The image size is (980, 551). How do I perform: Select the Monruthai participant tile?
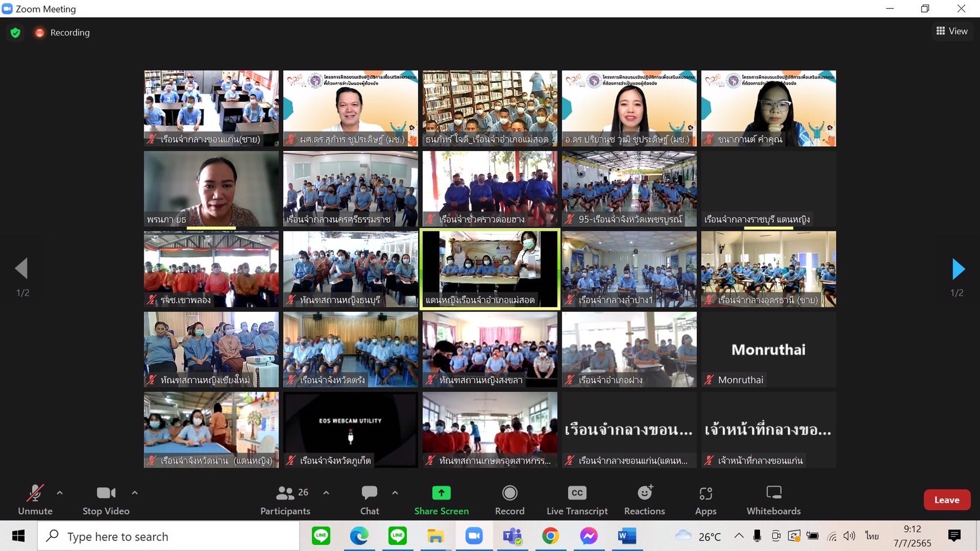tap(769, 350)
